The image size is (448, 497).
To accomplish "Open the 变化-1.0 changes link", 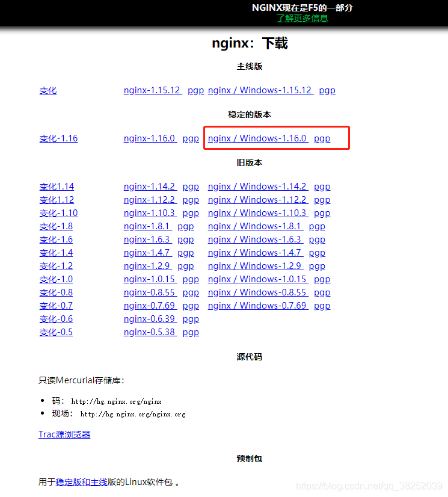I will coord(56,279).
